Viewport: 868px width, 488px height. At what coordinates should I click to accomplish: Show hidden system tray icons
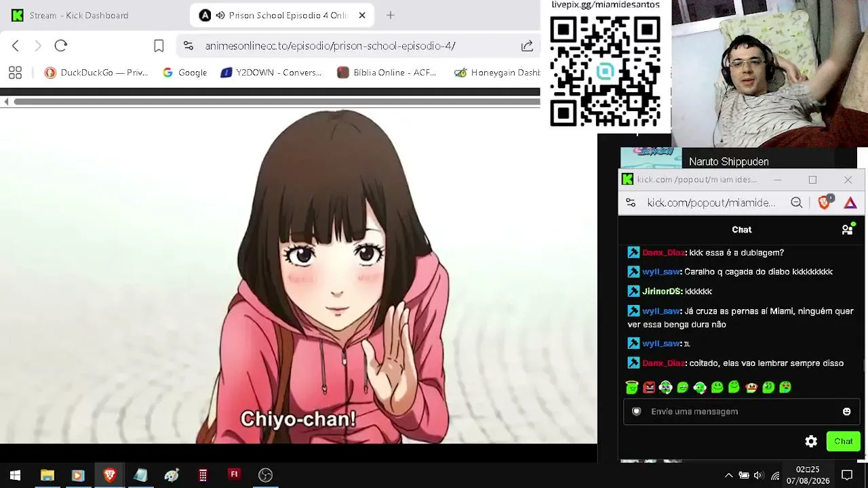pyautogui.click(x=728, y=475)
